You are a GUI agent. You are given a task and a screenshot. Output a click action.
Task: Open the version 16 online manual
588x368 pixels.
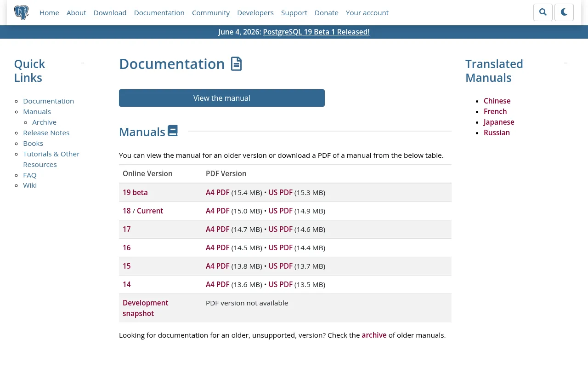[x=127, y=248]
